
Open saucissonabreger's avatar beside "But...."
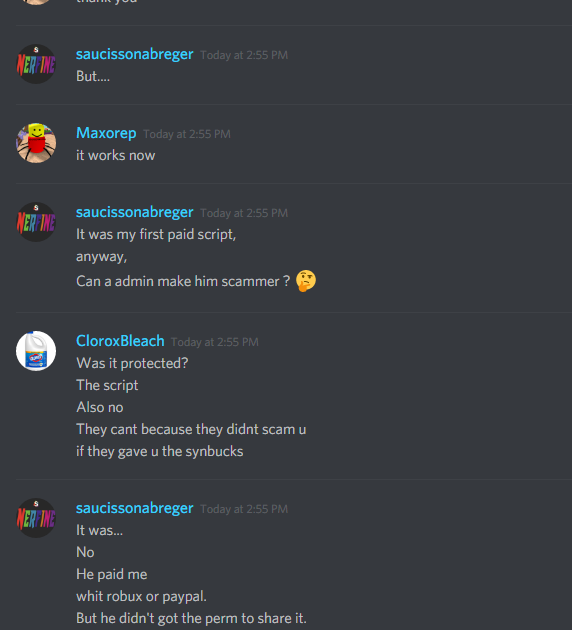[36, 64]
